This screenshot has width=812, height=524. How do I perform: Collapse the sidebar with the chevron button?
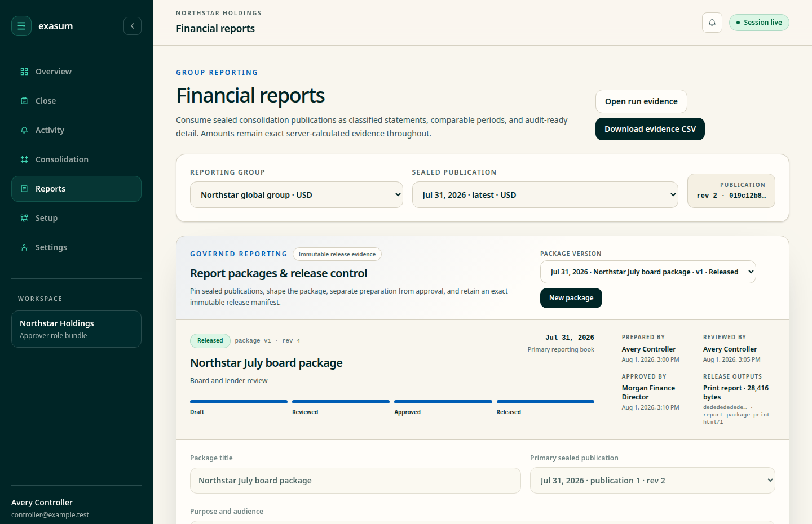133,26
